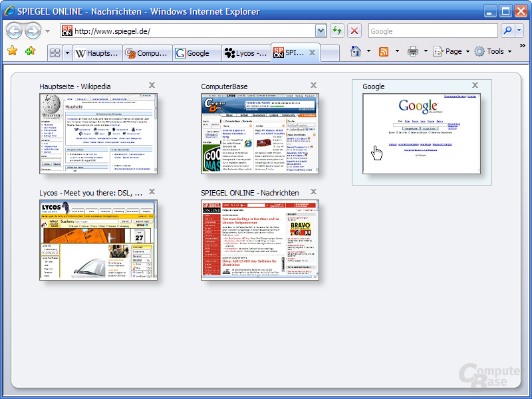Stop loading with the red X icon
Screen dimensions: 532x399
[x=354, y=31]
